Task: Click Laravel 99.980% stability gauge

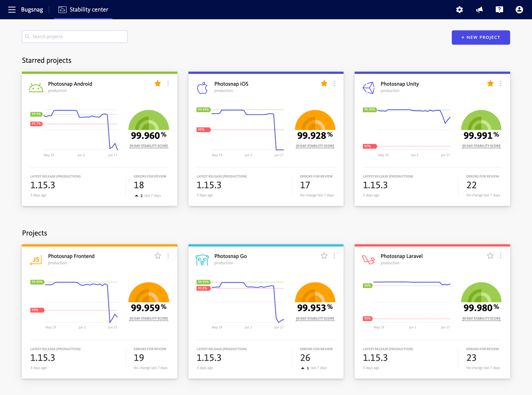Action: [x=481, y=293]
